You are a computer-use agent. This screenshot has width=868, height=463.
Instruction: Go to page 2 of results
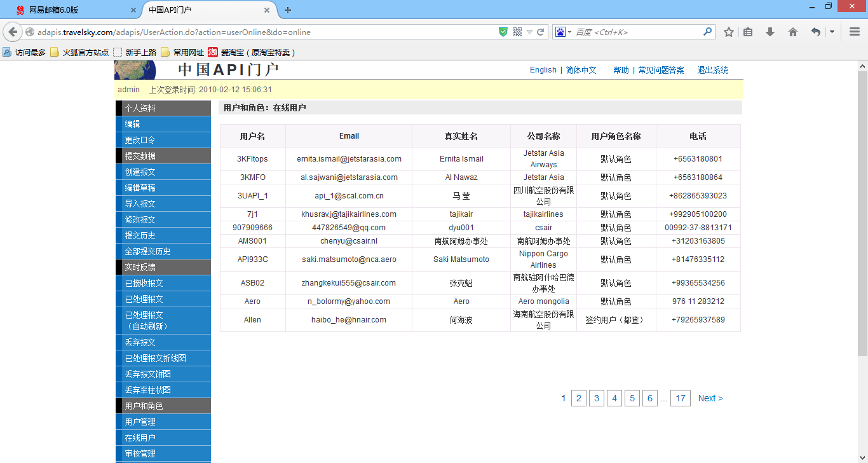tap(579, 398)
